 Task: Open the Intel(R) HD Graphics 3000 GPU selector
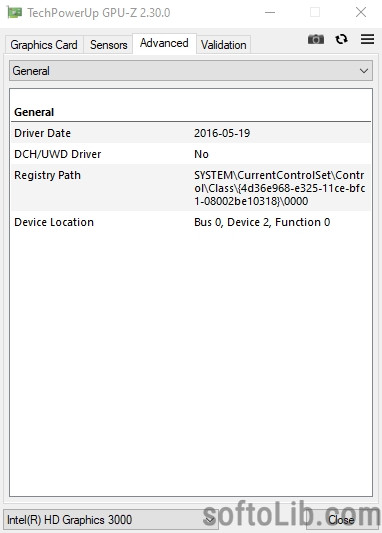point(111,519)
